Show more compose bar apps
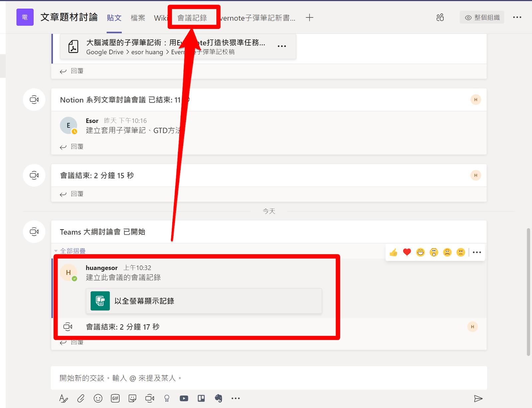 [x=236, y=398]
